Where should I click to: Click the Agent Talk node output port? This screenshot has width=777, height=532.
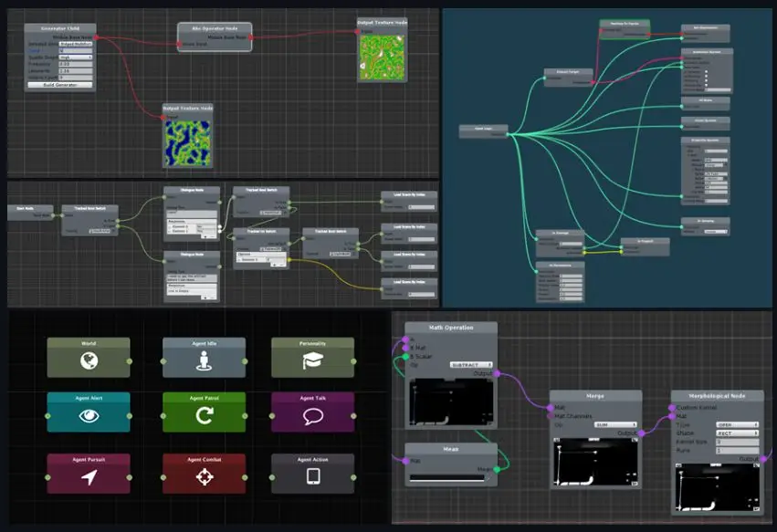353,416
